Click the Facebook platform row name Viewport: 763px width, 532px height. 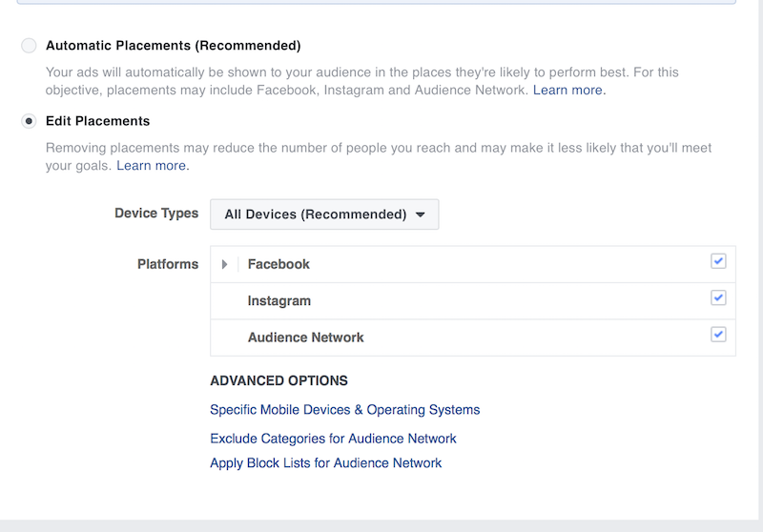pos(278,264)
